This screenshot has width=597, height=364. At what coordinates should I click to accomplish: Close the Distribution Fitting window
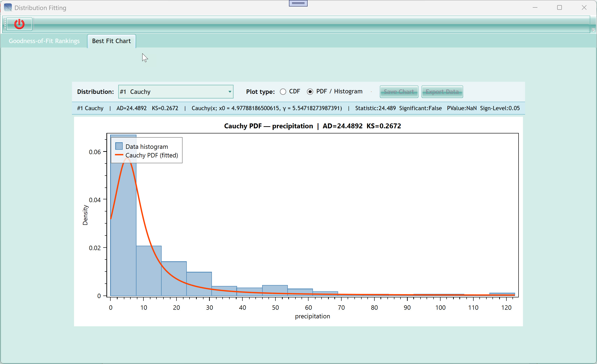click(584, 7)
